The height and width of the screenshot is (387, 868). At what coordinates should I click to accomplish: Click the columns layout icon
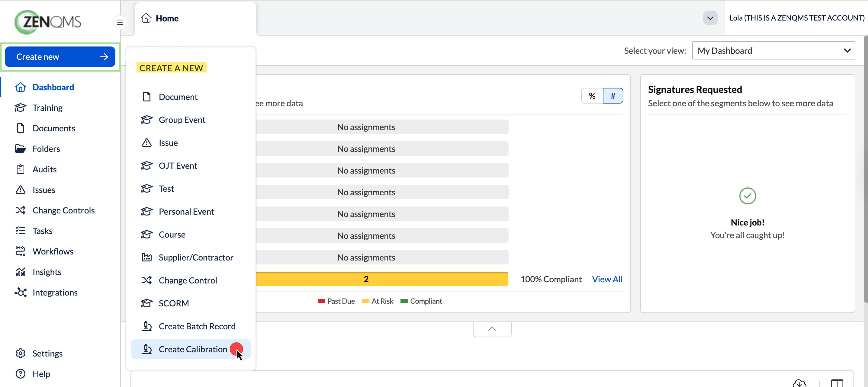coord(837,383)
